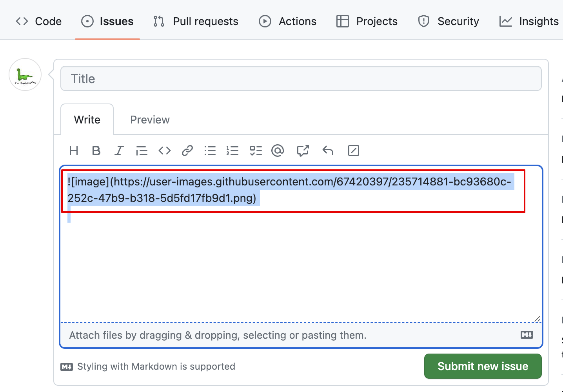
Task: Insert a heading with the H icon
Action: click(74, 151)
